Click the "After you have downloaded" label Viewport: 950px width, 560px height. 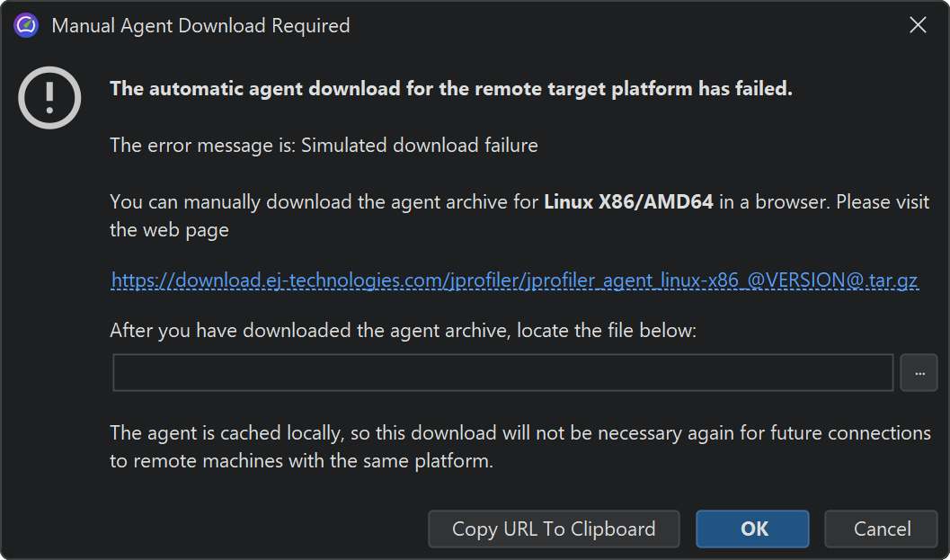(x=403, y=330)
